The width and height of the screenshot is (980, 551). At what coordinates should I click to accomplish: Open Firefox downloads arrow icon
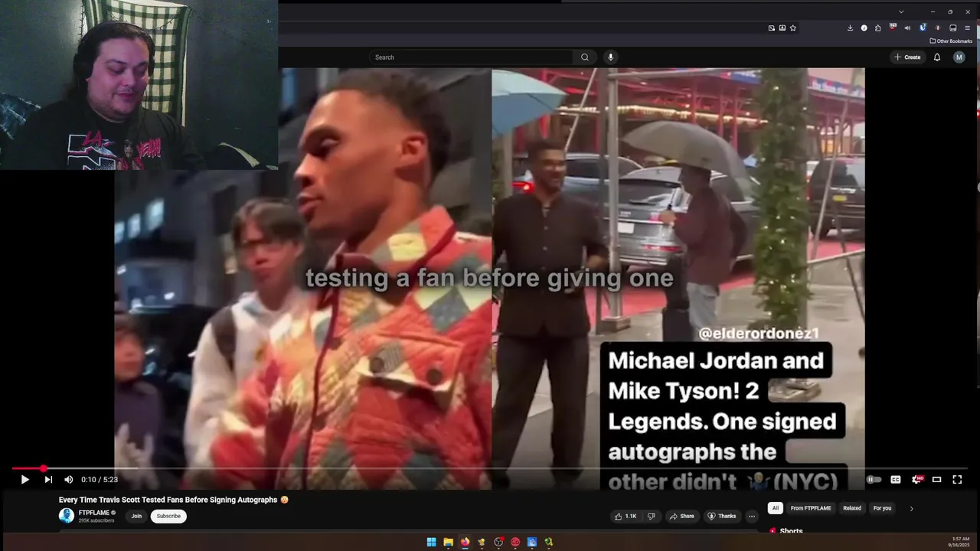pyautogui.click(x=850, y=28)
